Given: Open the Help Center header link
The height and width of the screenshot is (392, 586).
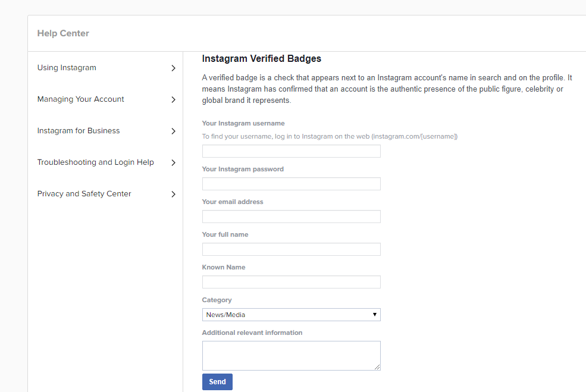Looking at the screenshot, I should (63, 33).
